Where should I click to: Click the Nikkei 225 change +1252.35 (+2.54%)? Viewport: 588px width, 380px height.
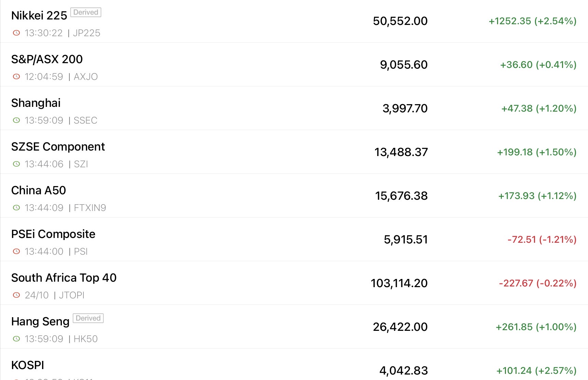click(532, 21)
